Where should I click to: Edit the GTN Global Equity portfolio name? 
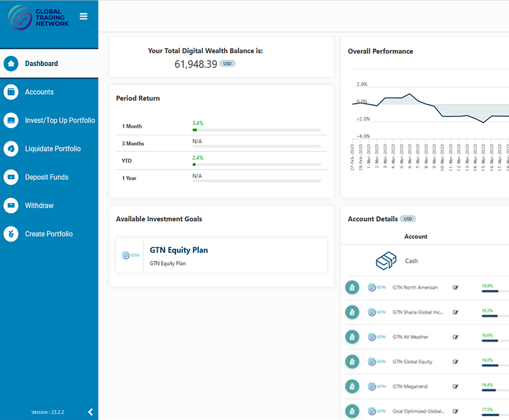click(455, 362)
